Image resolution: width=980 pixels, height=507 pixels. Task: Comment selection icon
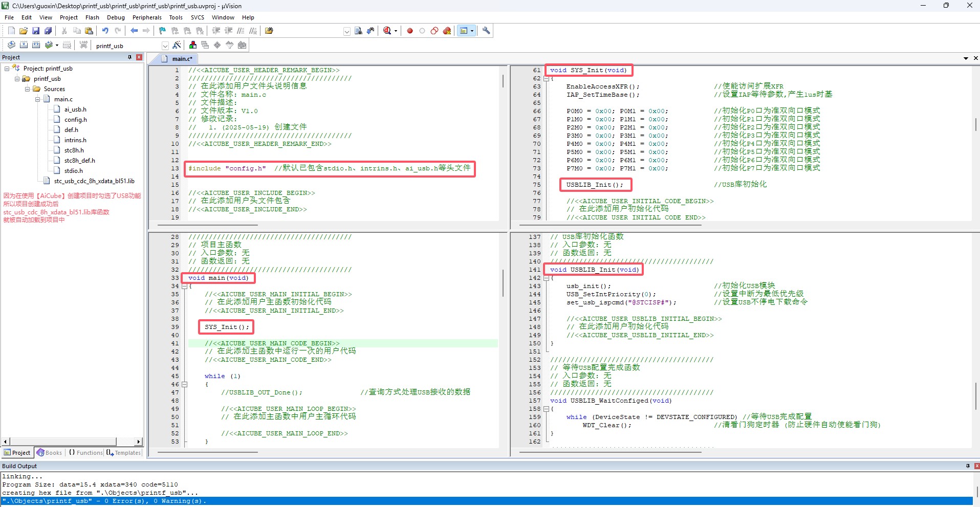pyautogui.click(x=241, y=31)
